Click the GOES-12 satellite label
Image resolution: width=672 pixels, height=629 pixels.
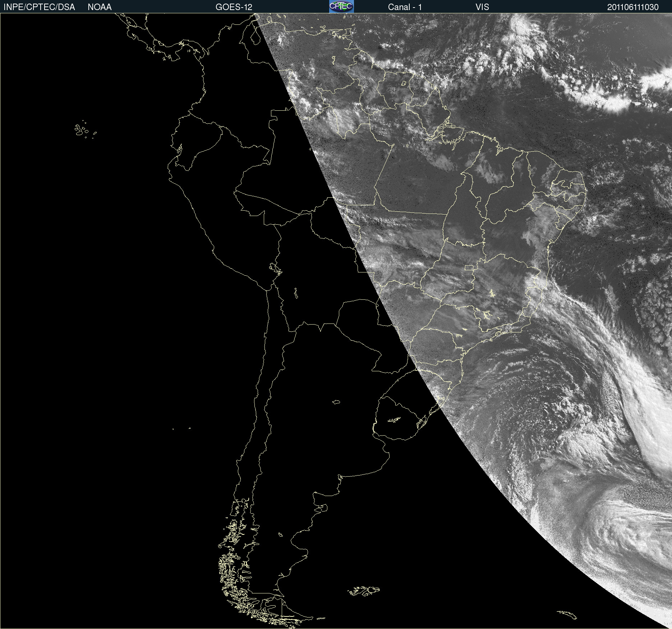click(x=234, y=7)
